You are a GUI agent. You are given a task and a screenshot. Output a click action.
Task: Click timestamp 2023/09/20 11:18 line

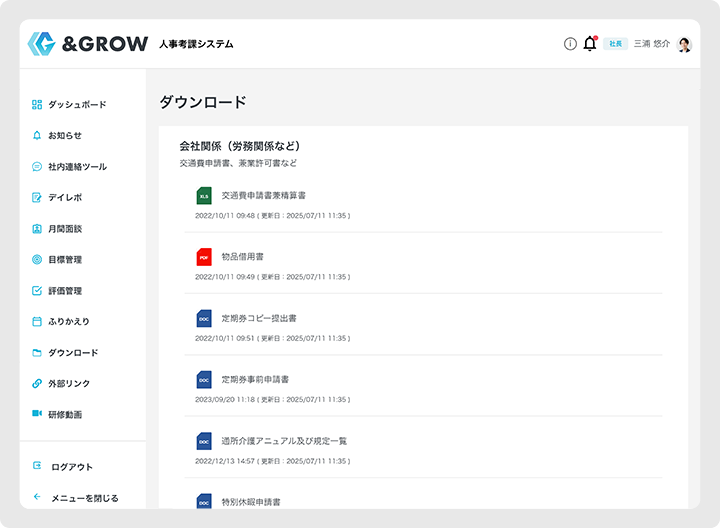click(272, 400)
